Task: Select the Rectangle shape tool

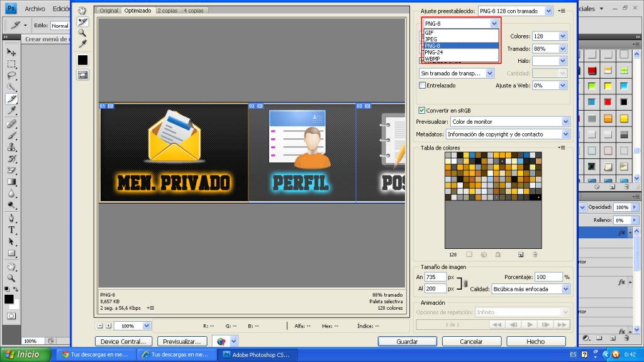Action: pos(11,253)
